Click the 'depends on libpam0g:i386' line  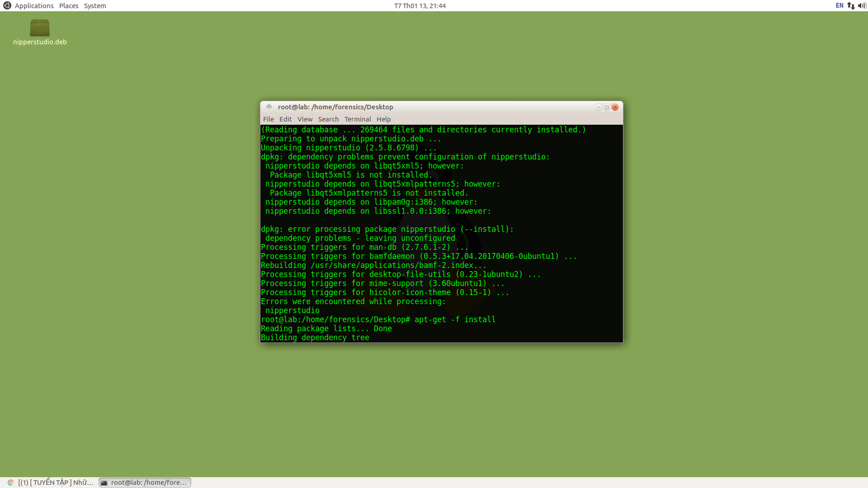coord(371,202)
